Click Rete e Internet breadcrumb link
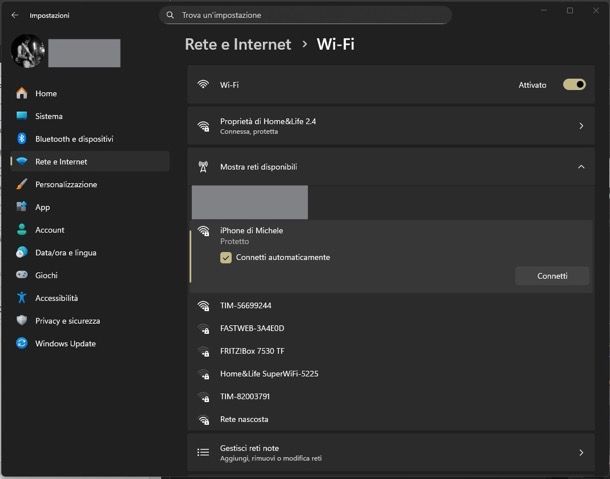610x479 pixels. [238, 44]
